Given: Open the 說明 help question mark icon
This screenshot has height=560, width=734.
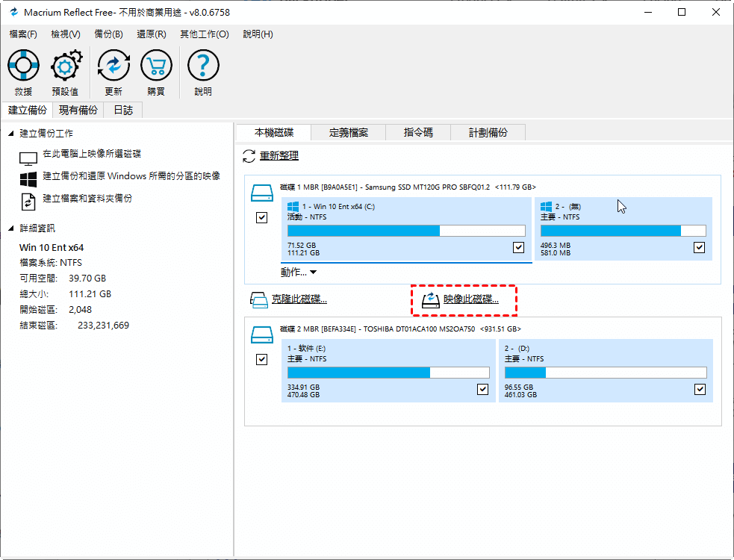Looking at the screenshot, I should click(x=203, y=66).
